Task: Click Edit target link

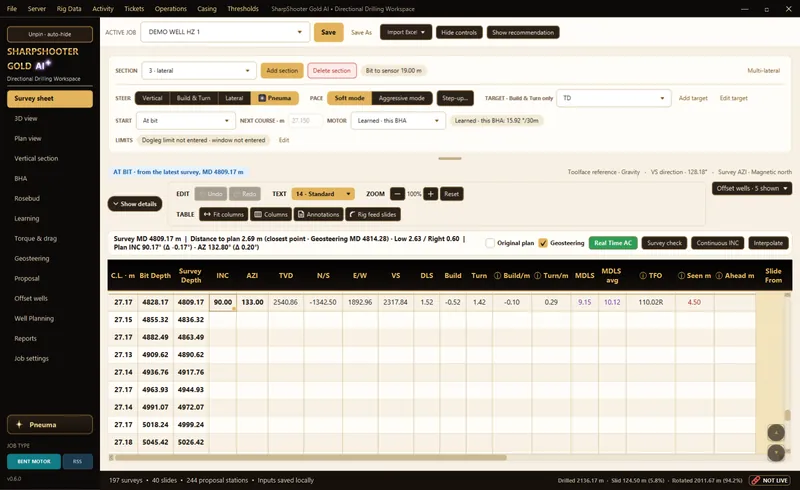Action: point(734,98)
